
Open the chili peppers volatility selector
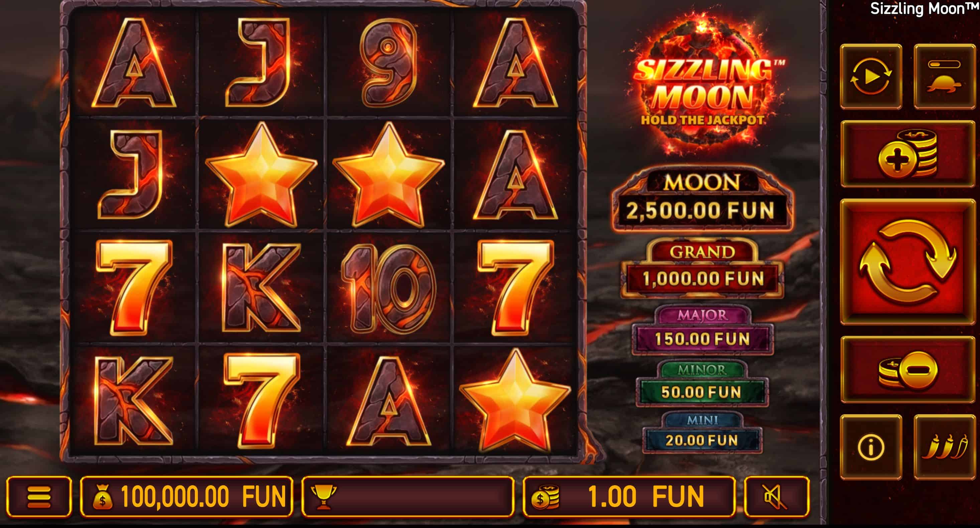coord(945,447)
